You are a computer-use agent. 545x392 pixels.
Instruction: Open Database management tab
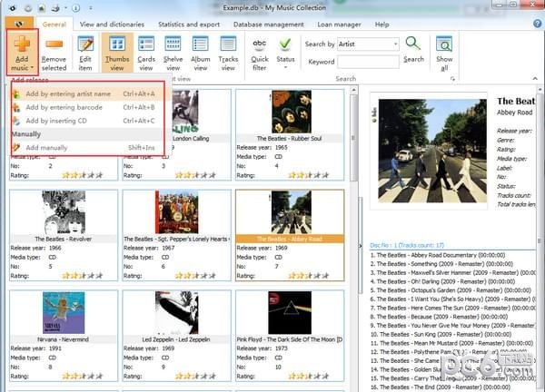268,24
